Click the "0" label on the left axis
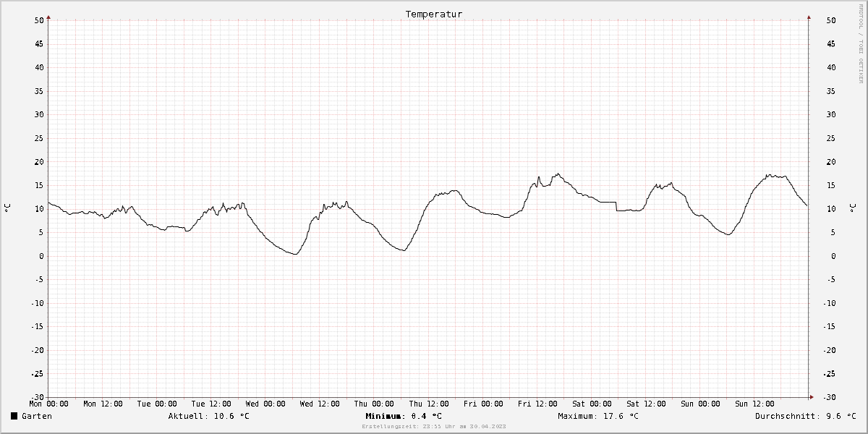 42,256
